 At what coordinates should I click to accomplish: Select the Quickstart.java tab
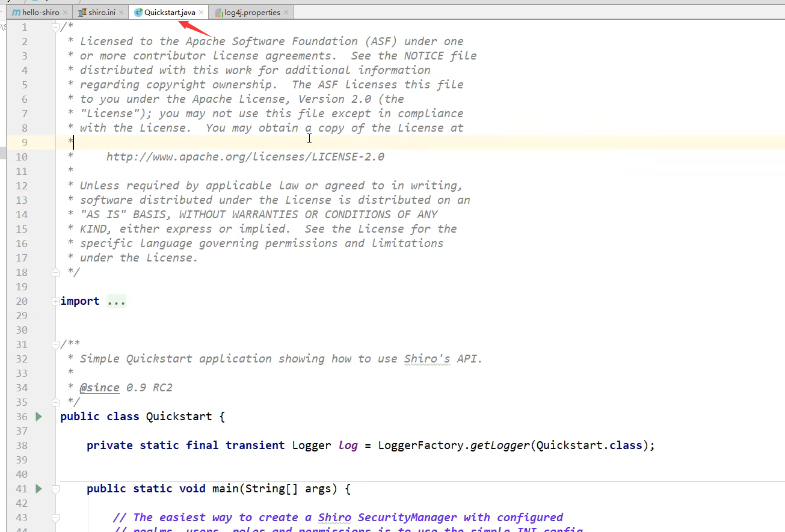point(170,12)
